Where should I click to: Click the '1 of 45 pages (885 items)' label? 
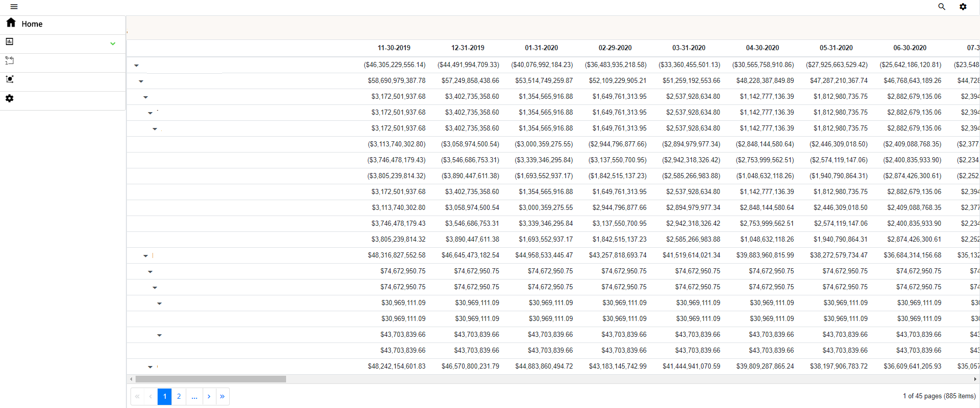coord(939,396)
